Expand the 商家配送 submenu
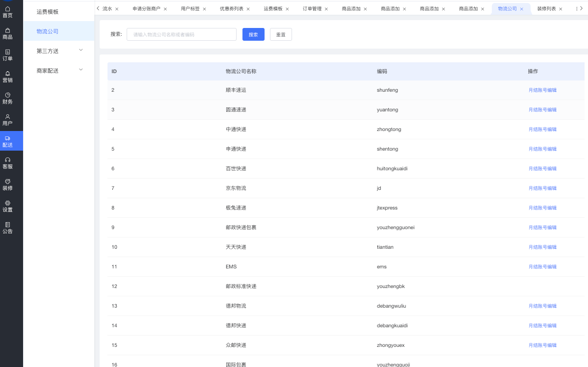 coord(80,70)
